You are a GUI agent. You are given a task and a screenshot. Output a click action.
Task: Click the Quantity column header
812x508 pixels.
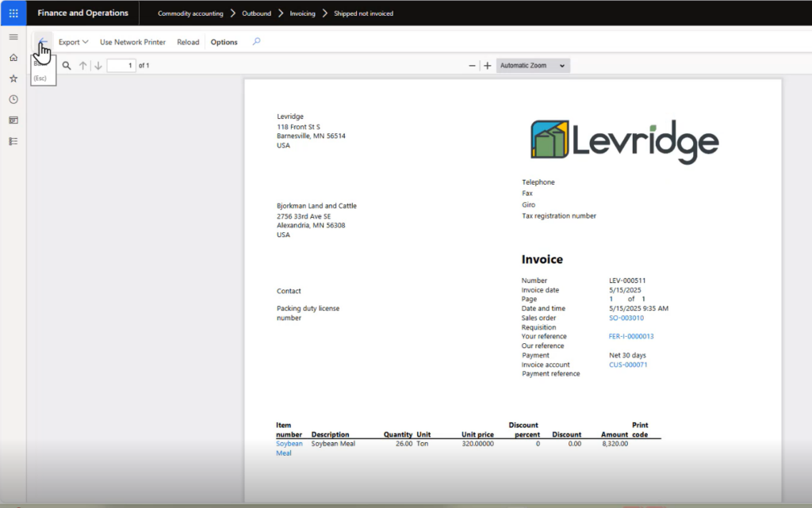pyautogui.click(x=398, y=434)
